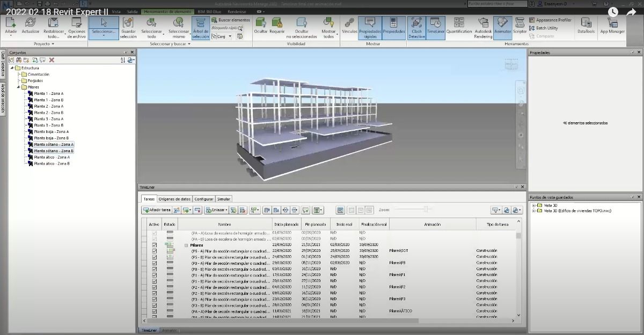The image size is (644, 335).
Task: Open Quantification from the ribbon
Action: coord(459,27)
